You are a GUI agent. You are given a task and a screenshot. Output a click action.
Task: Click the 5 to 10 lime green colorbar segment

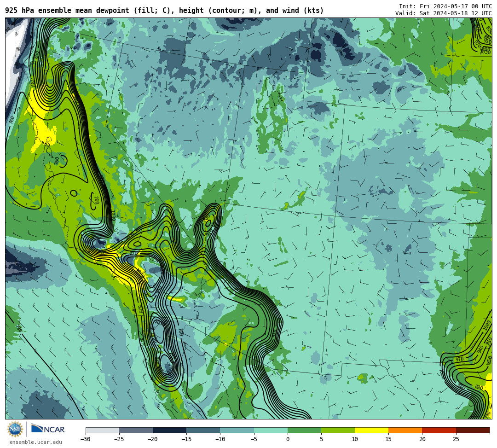pos(338,430)
